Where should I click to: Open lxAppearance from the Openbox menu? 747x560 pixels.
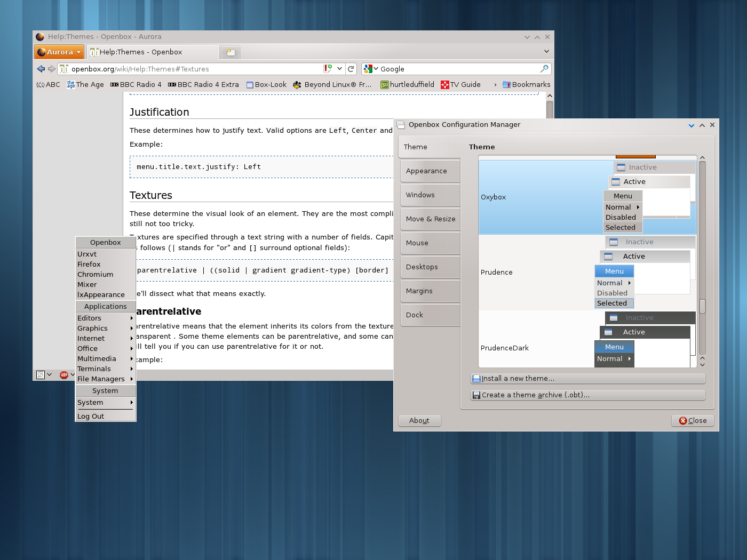click(106, 295)
